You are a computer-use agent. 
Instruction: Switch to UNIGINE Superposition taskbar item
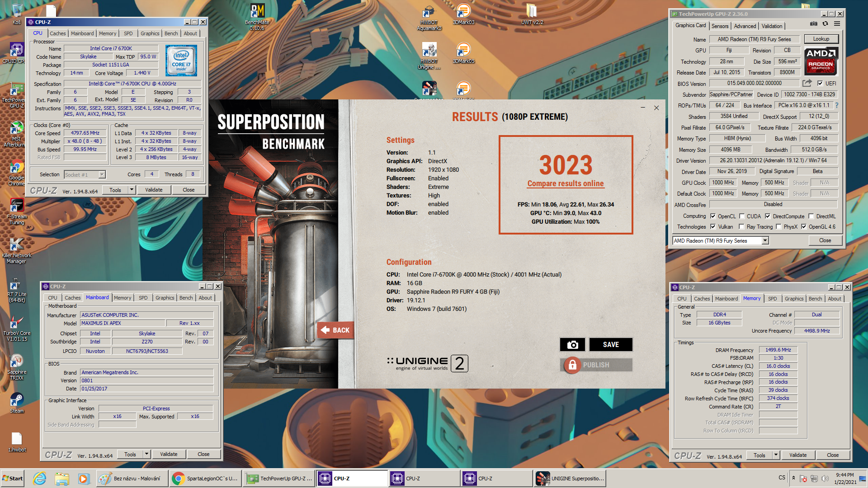pos(570,479)
